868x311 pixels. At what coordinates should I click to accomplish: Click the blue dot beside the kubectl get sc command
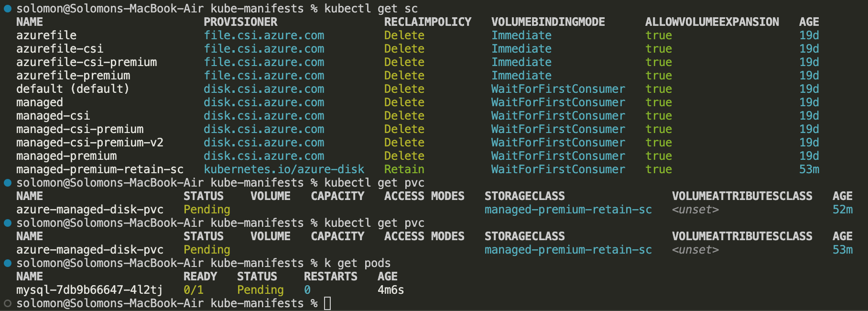[8, 9]
